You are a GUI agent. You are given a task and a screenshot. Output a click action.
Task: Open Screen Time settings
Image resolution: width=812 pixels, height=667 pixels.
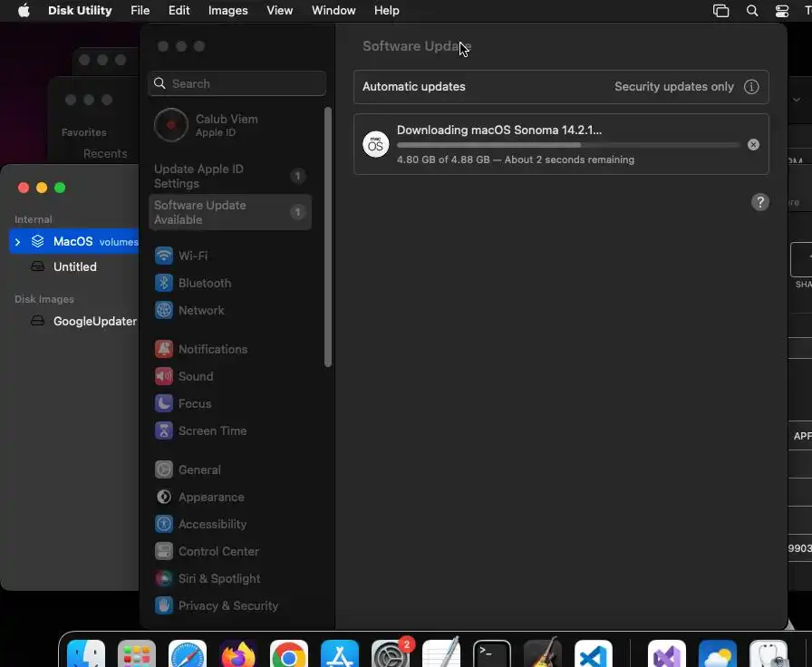(200, 430)
